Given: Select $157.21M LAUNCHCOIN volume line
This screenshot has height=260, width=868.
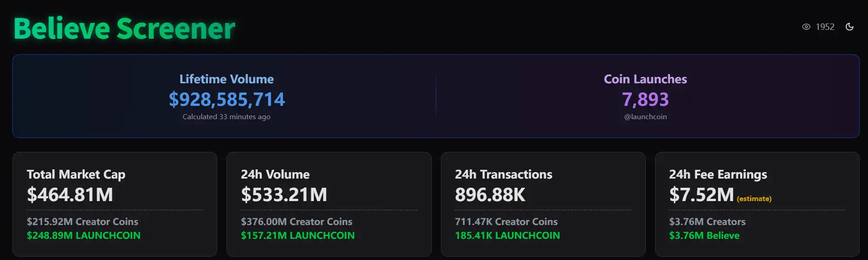Looking at the screenshot, I should (x=298, y=236).
